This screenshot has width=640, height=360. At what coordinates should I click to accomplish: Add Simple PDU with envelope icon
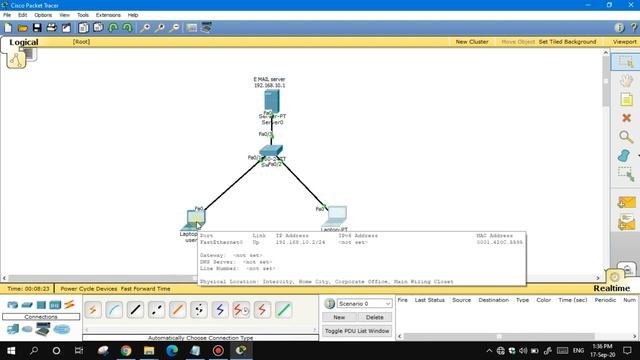[627, 203]
